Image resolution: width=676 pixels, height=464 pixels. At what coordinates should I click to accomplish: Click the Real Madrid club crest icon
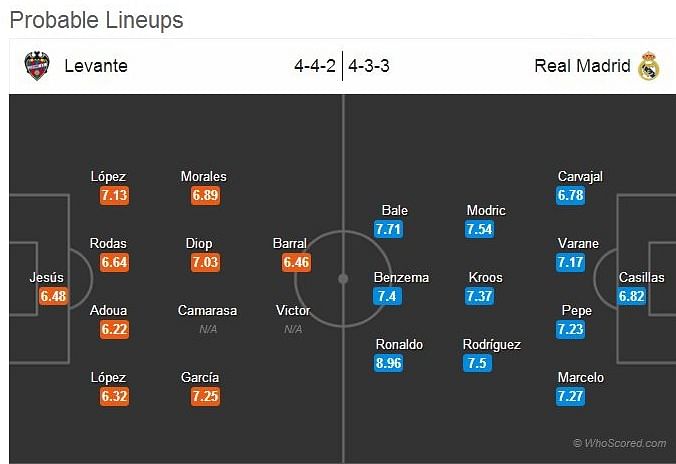tap(649, 66)
